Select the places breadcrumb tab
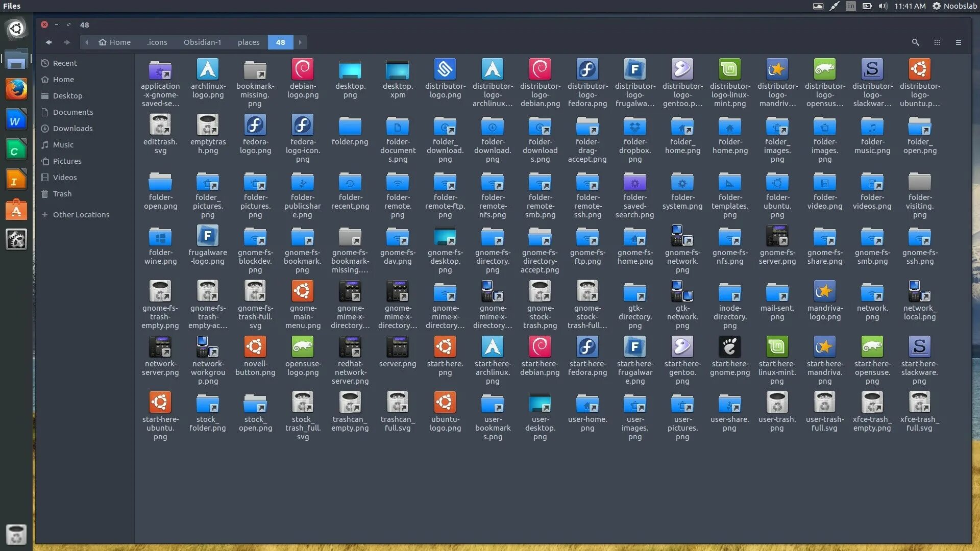Image resolution: width=980 pixels, height=551 pixels. 249,42
